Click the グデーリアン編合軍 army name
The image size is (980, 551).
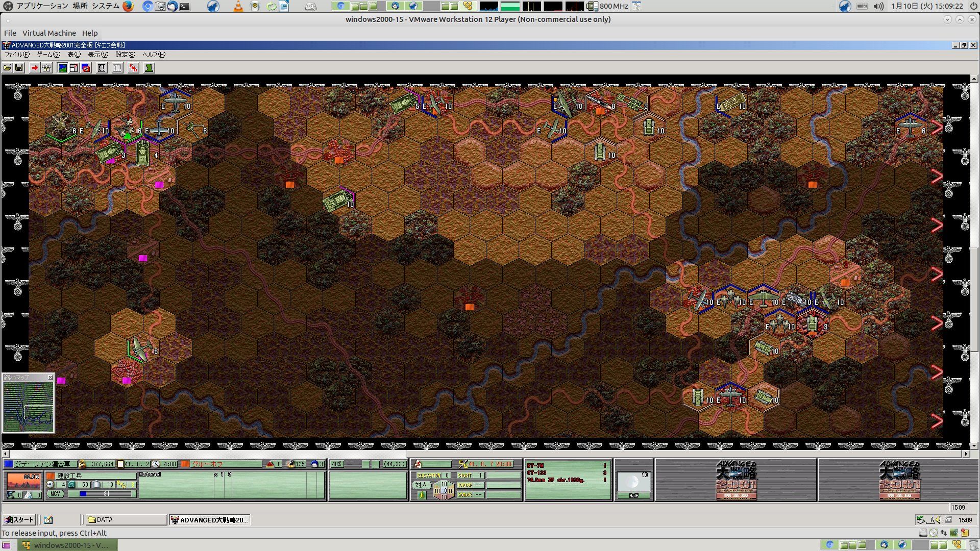click(42, 464)
